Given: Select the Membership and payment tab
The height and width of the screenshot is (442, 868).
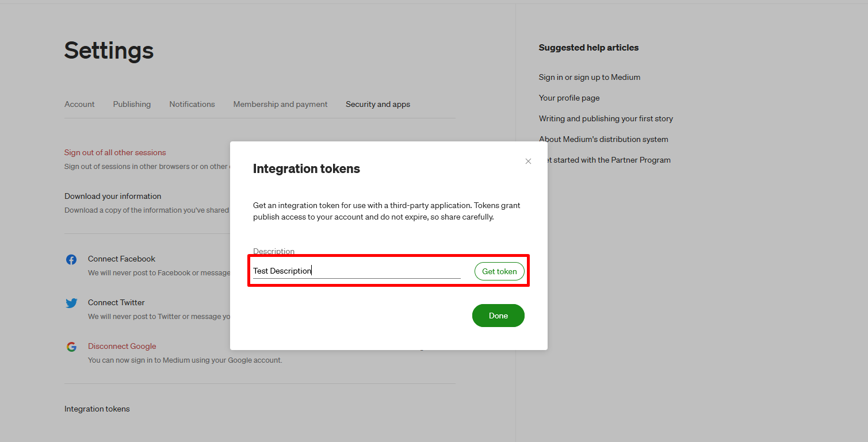Looking at the screenshot, I should point(280,104).
